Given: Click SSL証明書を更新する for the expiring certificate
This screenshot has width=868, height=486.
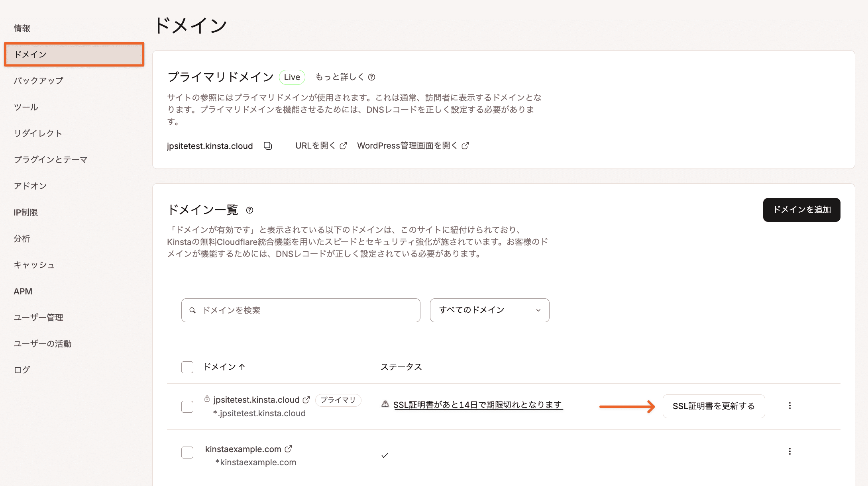Looking at the screenshot, I should [x=713, y=406].
